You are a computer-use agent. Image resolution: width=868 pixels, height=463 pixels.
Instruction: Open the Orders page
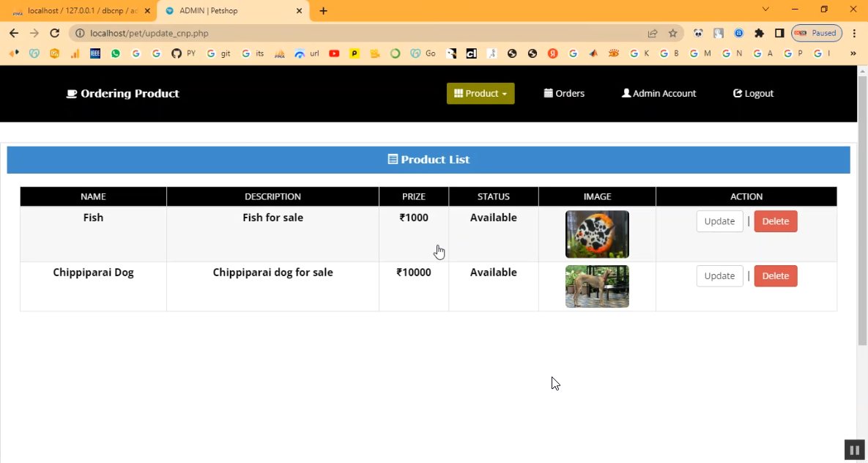coord(564,94)
